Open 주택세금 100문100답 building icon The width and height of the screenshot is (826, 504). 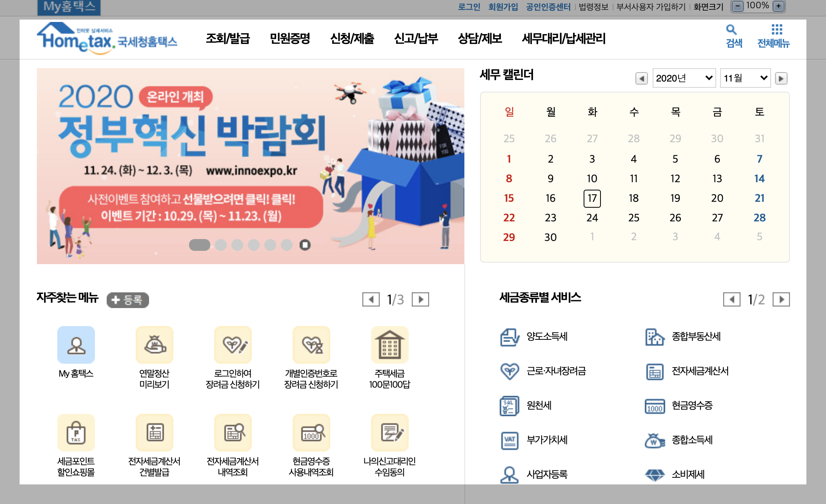(x=389, y=345)
